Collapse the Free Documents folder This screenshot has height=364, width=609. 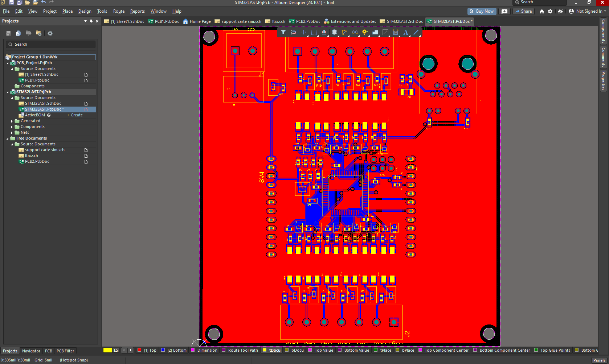click(7, 138)
